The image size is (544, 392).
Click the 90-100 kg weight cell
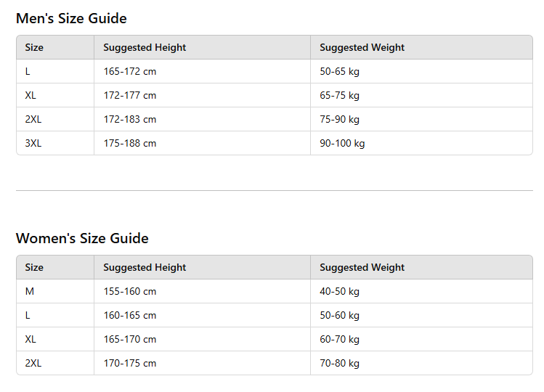342,144
